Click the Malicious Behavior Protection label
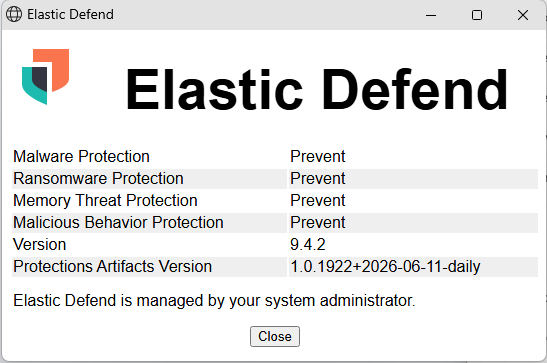 click(118, 222)
